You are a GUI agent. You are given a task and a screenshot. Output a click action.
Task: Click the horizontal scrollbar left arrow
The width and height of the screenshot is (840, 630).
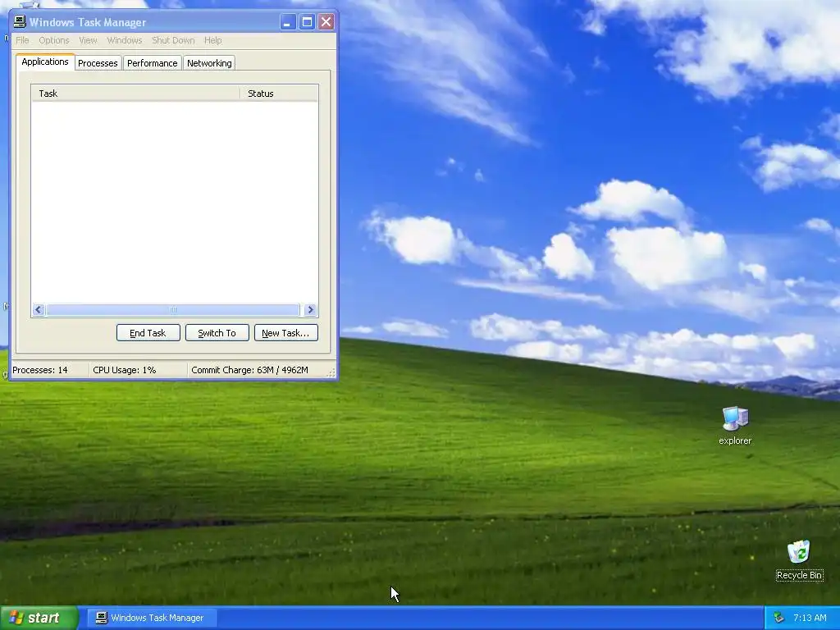pos(39,309)
